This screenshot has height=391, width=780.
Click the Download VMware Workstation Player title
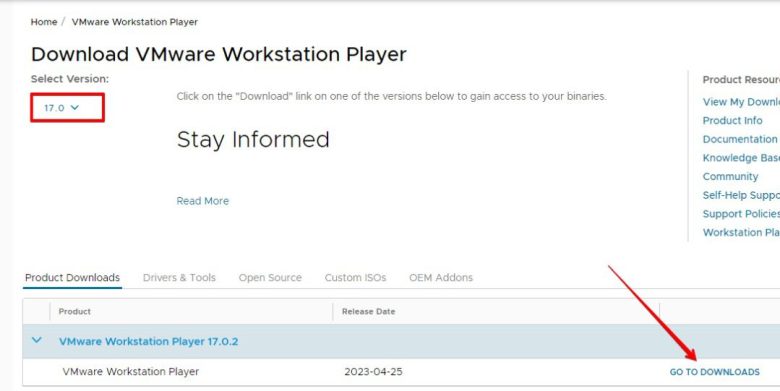219,54
